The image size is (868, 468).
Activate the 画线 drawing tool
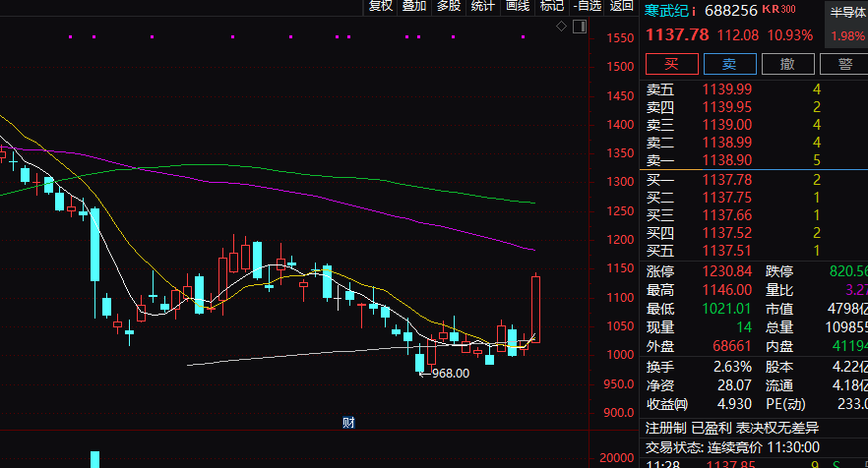tap(518, 6)
